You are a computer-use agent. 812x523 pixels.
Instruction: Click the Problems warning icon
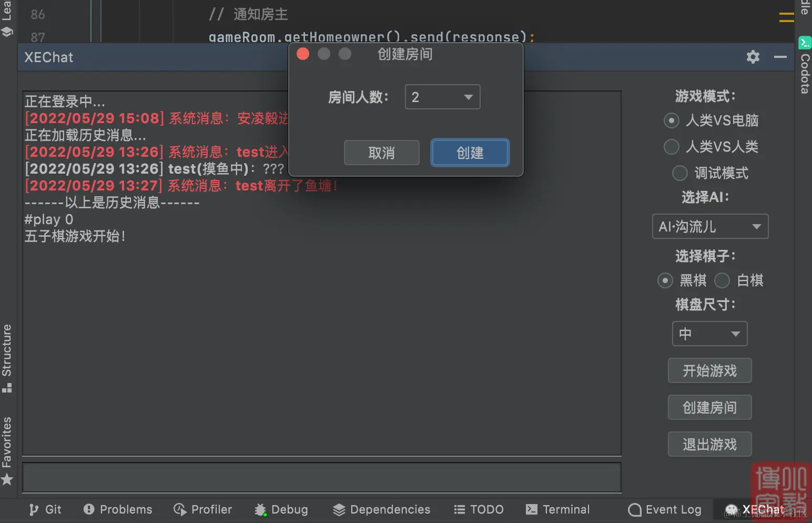(x=89, y=509)
